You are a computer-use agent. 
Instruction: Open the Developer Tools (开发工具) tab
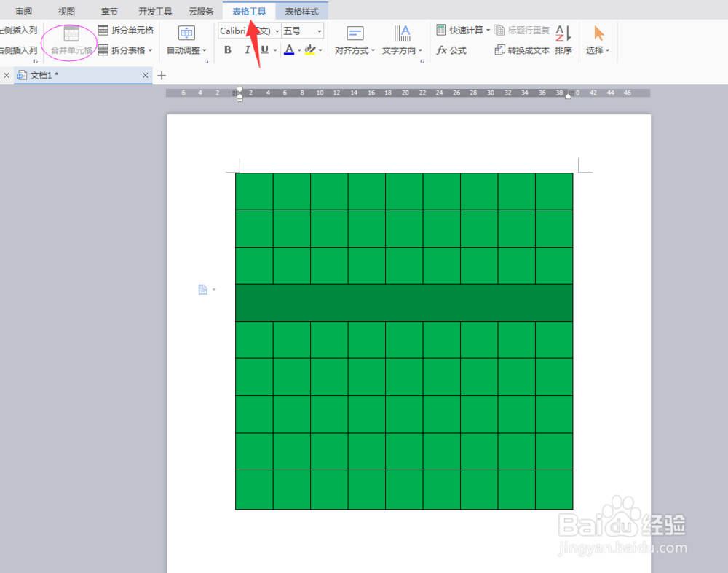click(155, 11)
